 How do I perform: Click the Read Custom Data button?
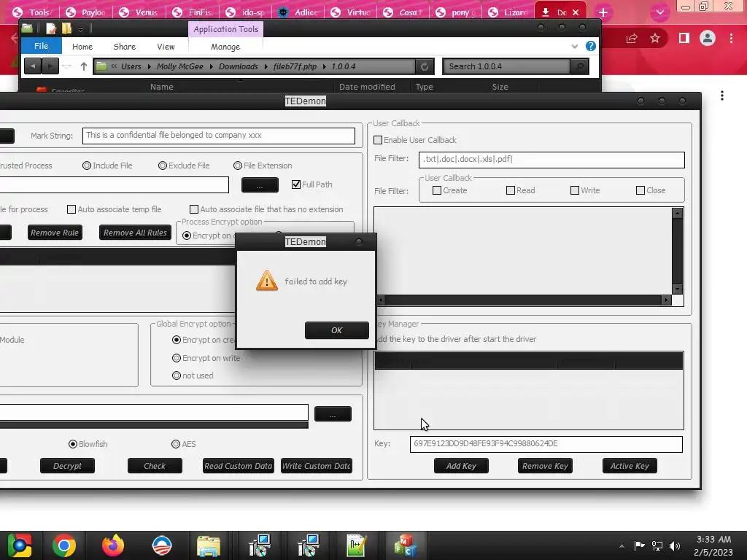(x=239, y=466)
